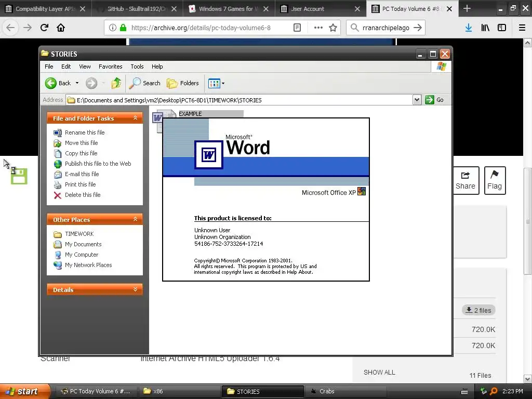Screen dimensions: 532x399
Task: Click E-mail this file
Action: [x=82, y=174]
